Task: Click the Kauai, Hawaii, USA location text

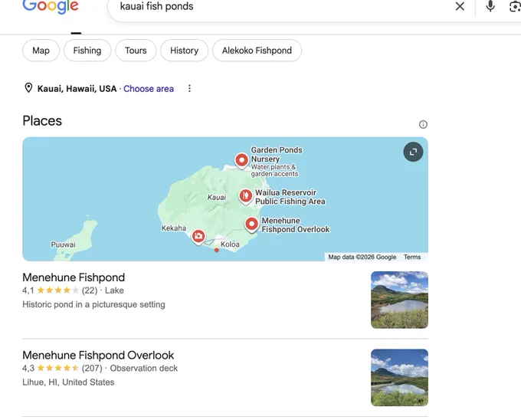Action: [77, 89]
